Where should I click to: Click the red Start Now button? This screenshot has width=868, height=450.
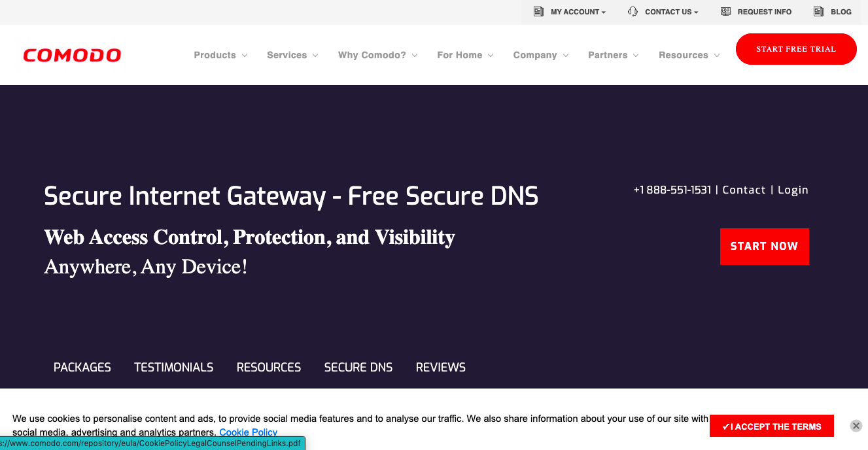click(764, 247)
